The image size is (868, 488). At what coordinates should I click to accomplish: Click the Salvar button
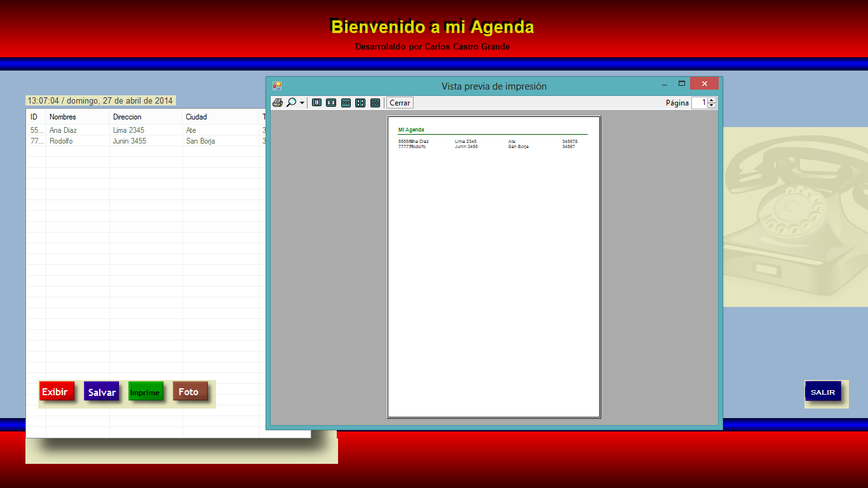click(x=101, y=392)
